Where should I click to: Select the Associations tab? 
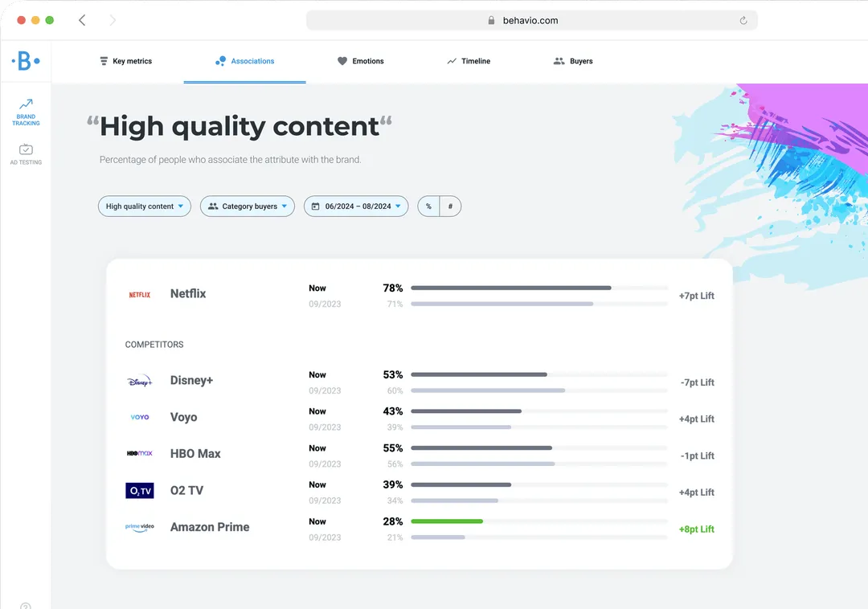[244, 61]
